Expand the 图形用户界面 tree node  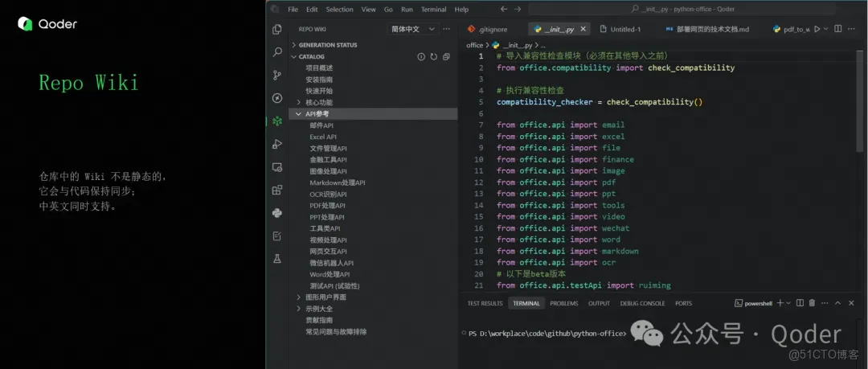(299, 297)
